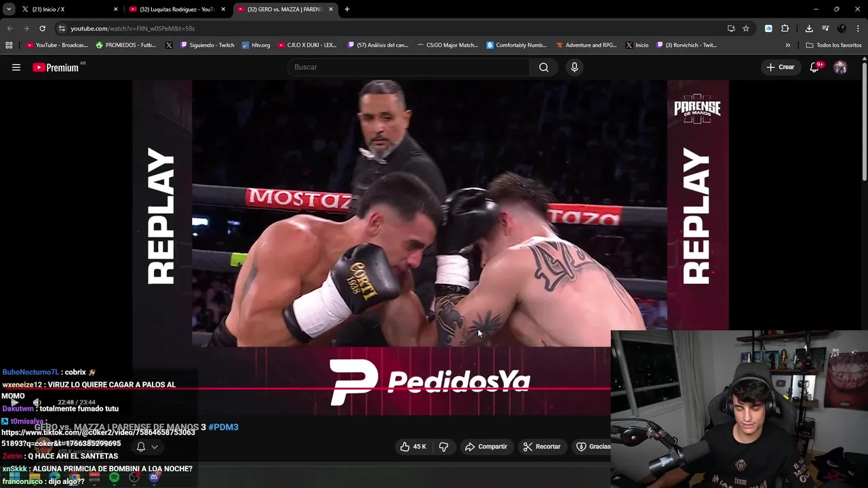Toggle play on the video player

14,403
